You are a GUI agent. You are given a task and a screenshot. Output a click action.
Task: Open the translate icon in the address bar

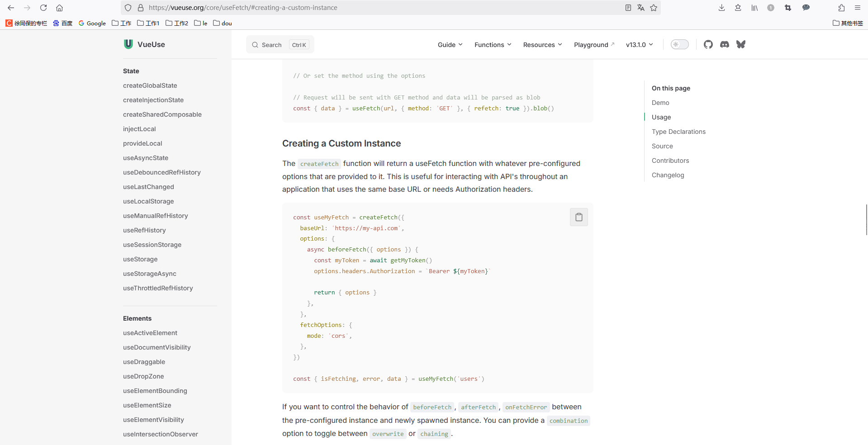click(641, 8)
